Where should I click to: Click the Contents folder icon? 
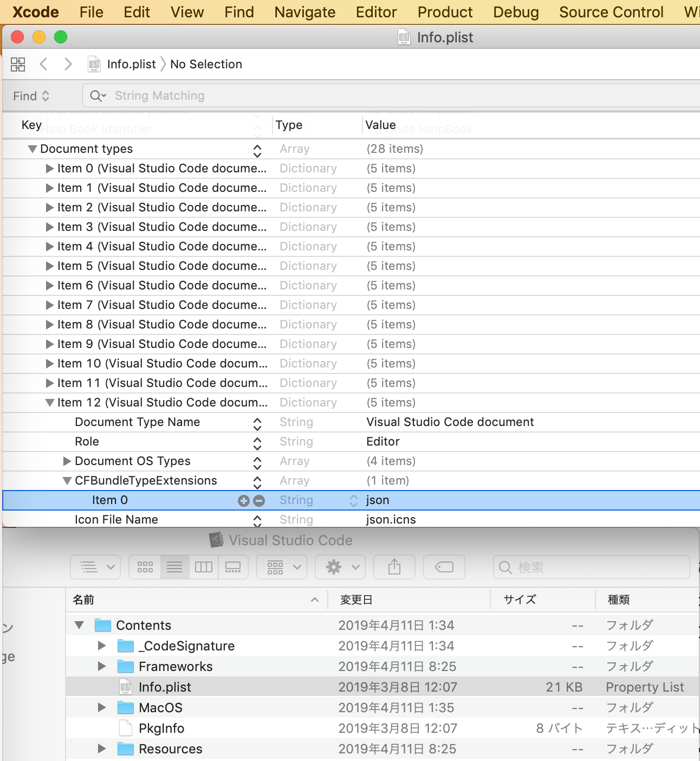click(x=102, y=625)
